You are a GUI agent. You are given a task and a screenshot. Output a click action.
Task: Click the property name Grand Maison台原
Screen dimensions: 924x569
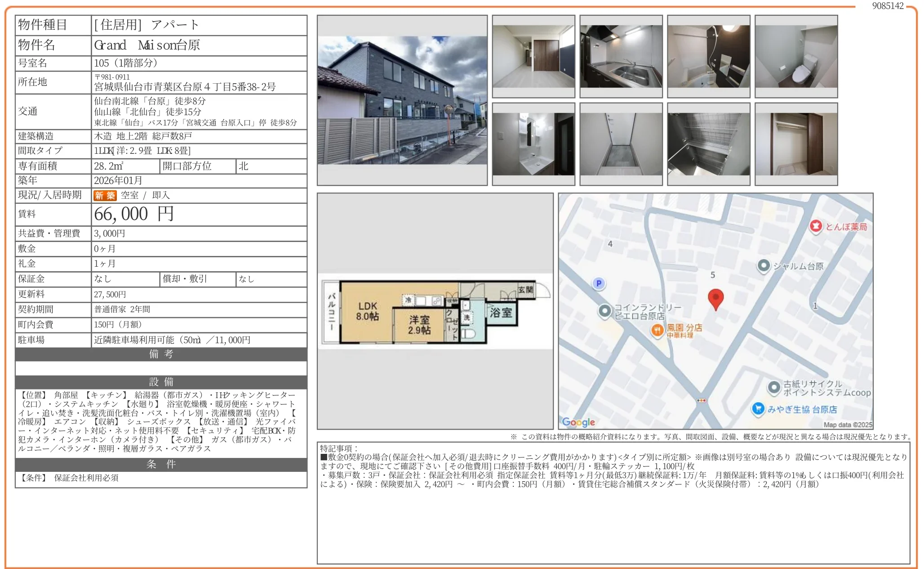coord(147,45)
